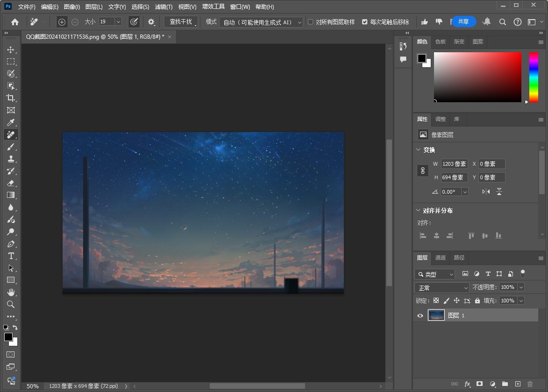The image size is (548, 392).
Task: Click the thumbs down feedback button
Action: [439, 22]
